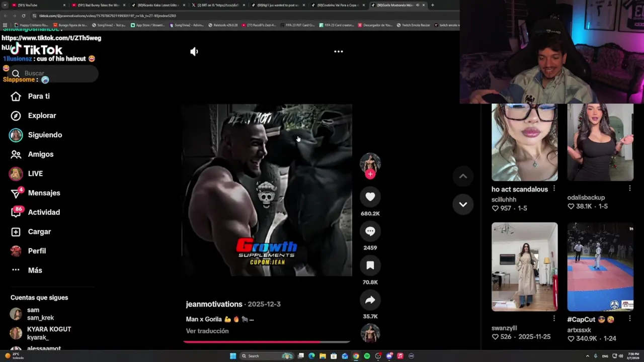Click scilluhhh username
Screen dimensions: 644x362
tap(504, 200)
